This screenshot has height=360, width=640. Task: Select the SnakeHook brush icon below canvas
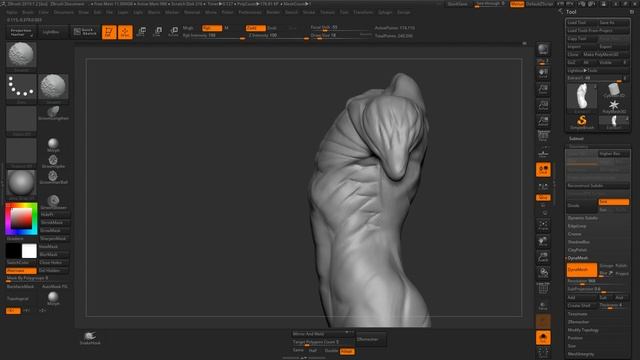[x=90, y=338]
